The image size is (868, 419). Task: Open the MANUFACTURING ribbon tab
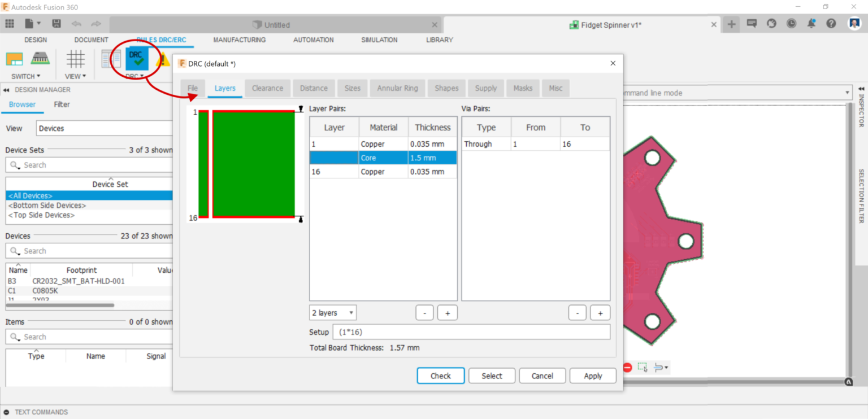tap(239, 40)
